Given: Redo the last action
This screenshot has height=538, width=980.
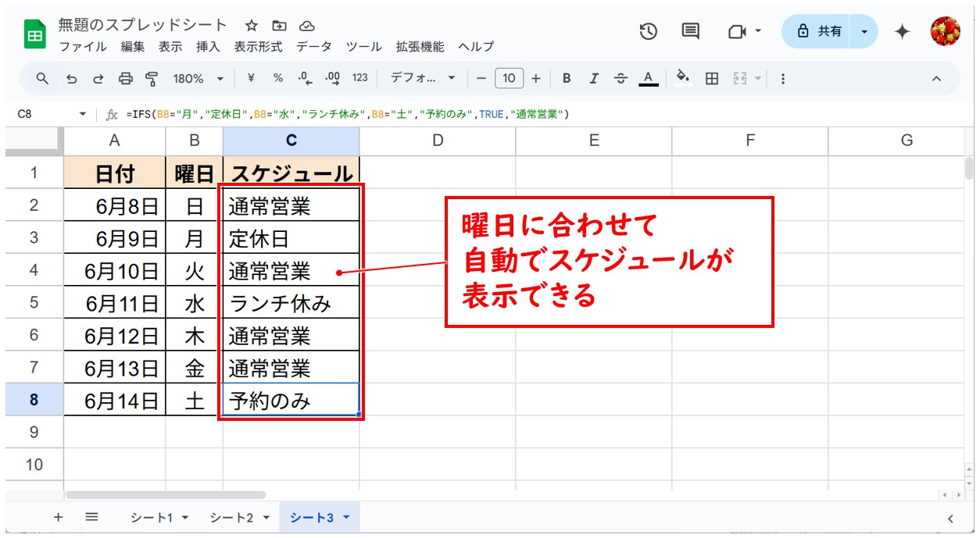Looking at the screenshot, I should pos(98,78).
